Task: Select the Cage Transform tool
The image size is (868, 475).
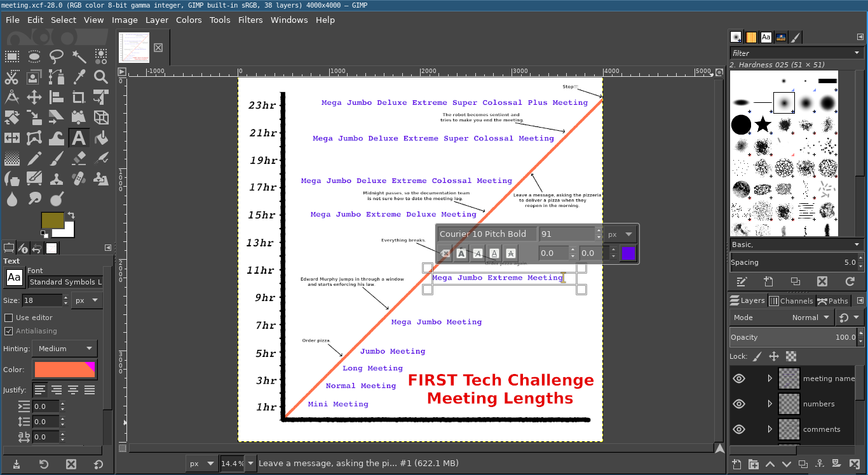Action: click(34, 138)
